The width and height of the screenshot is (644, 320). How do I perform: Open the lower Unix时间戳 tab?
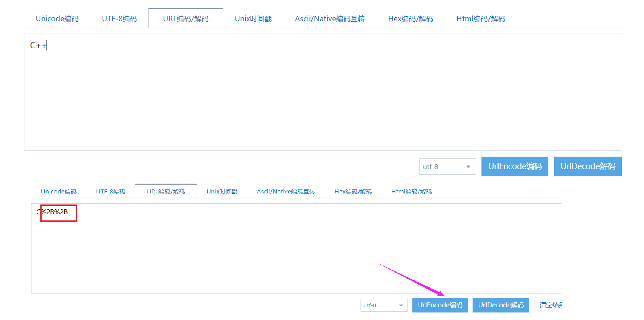[222, 192]
